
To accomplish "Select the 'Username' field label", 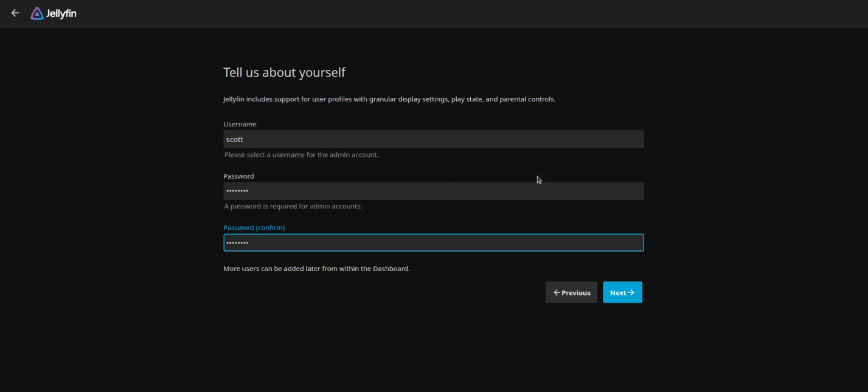I will (240, 124).
